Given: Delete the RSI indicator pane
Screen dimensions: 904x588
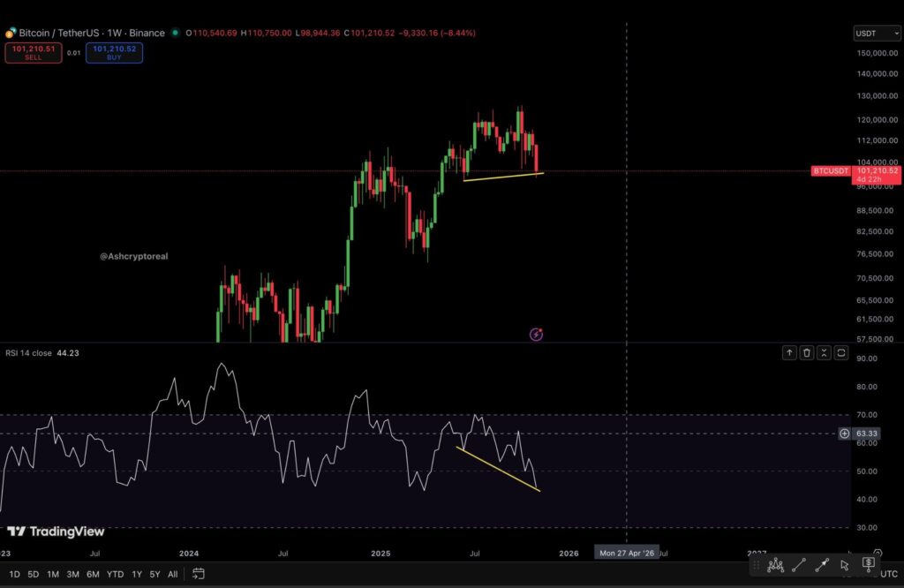Looking at the screenshot, I should (x=806, y=352).
